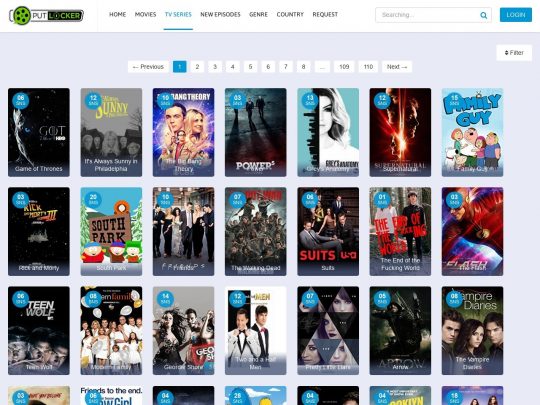This screenshot has width=540, height=405.
Task: Jump to page 3
Action: [215, 67]
